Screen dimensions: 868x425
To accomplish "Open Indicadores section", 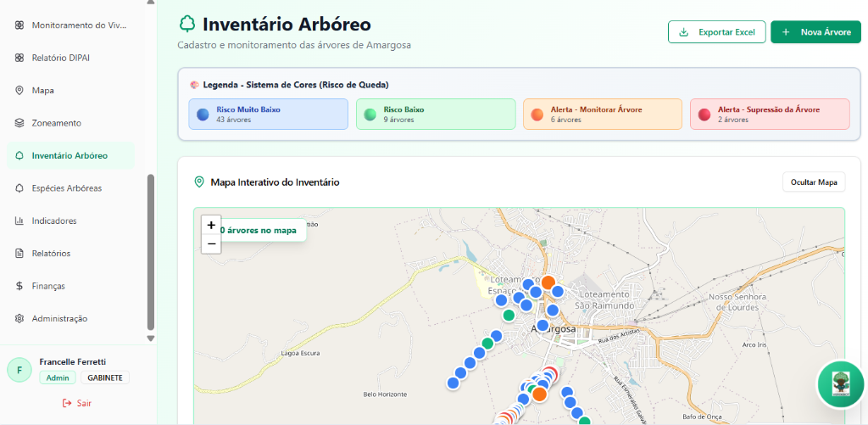I will pos(71,221).
